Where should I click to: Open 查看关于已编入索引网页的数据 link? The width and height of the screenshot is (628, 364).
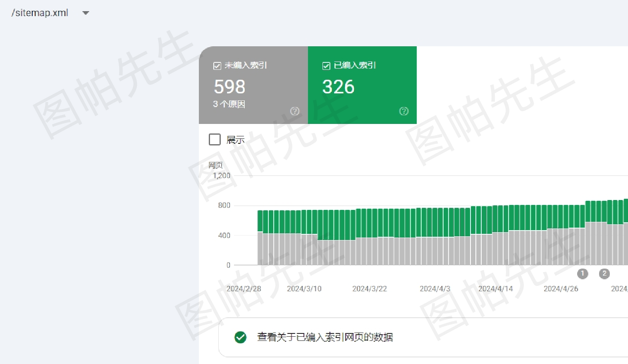325,337
